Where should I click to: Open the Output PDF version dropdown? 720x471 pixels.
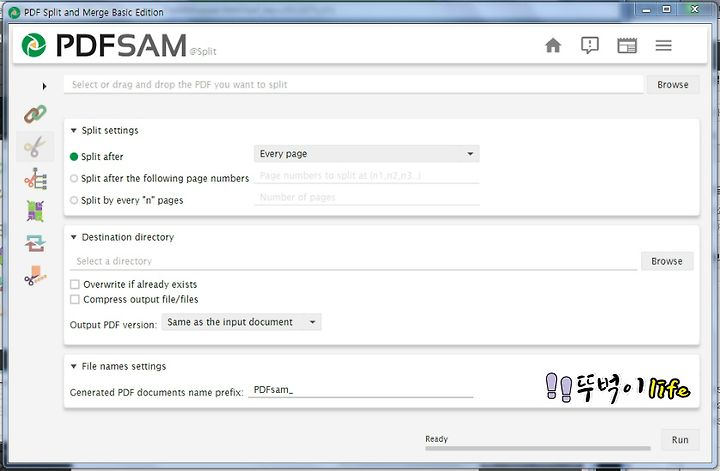(x=242, y=322)
